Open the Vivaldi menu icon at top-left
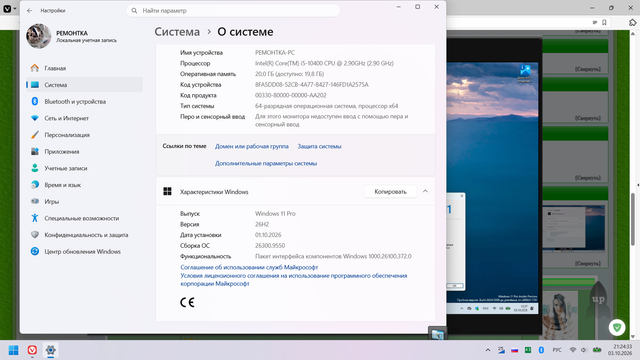The width and height of the screenshot is (640, 360). pos(7,8)
